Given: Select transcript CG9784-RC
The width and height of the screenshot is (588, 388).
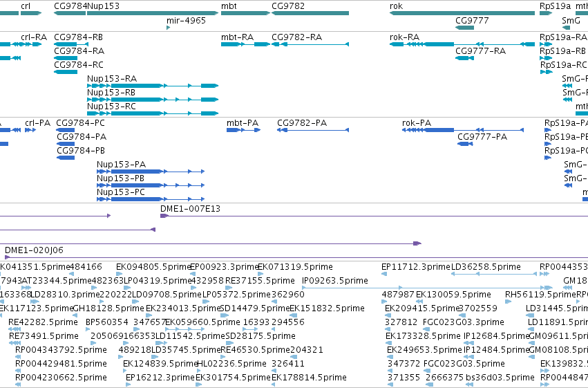Looking at the screenshot, I should click(66, 72).
